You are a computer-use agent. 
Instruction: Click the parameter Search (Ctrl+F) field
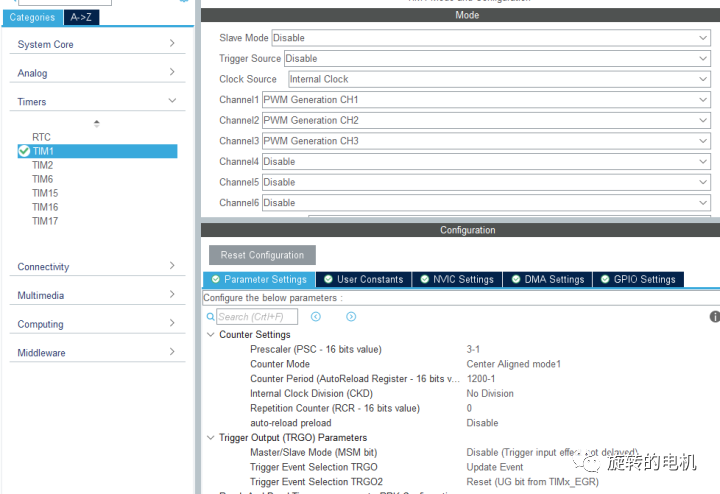257,317
